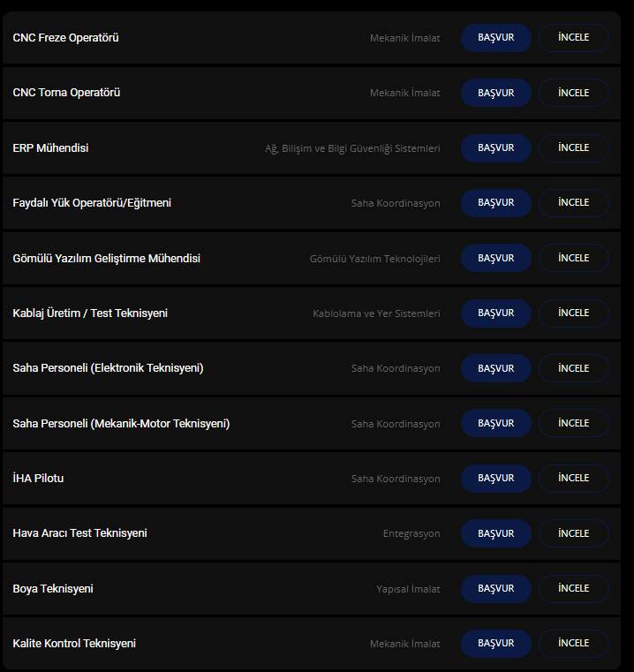Image resolution: width=634 pixels, height=672 pixels.
Task: Inspect the ERP Mühendisi job listing
Action: [x=574, y=148]
